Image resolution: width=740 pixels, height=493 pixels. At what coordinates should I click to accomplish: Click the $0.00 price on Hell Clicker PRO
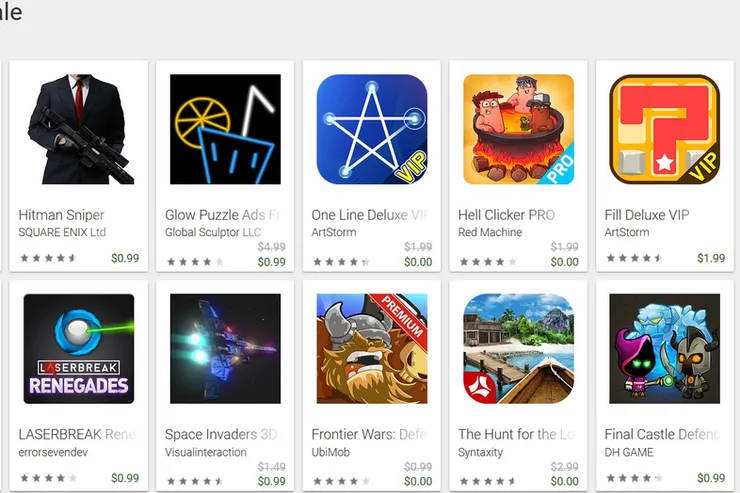564,262
